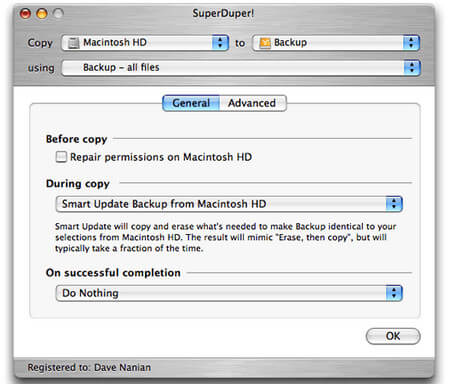450x384 pixels.
Task: Switch to the General tab
Action: [x=191, y=103]
